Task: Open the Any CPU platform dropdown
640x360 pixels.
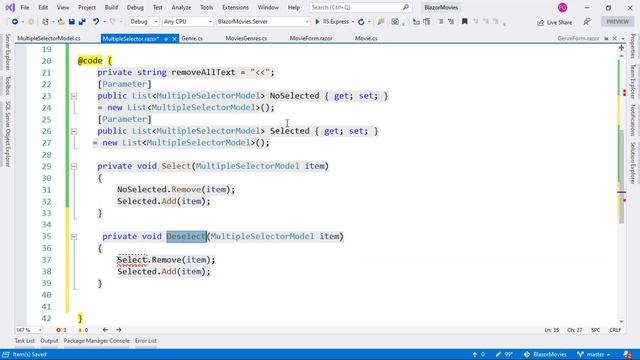Action: [187, 22]
